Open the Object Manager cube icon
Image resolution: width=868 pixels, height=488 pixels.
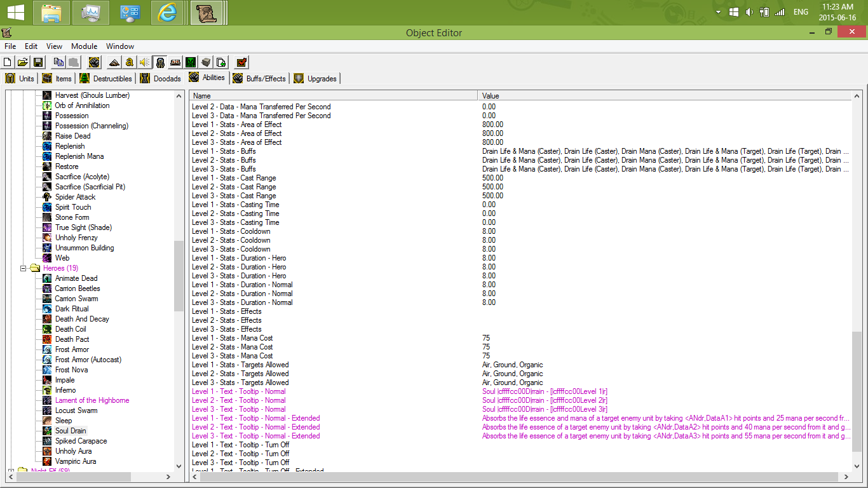pos(206,62)
